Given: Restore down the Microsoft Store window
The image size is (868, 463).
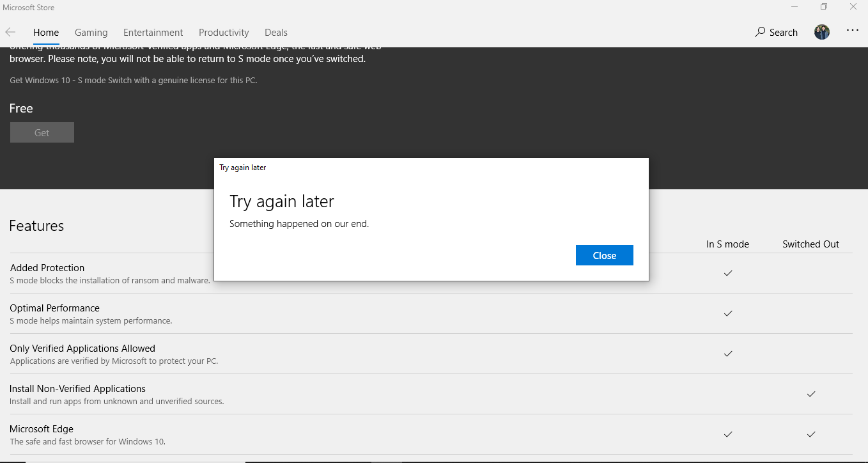Looking at the screenshot, I should click(x=824, y=7).
